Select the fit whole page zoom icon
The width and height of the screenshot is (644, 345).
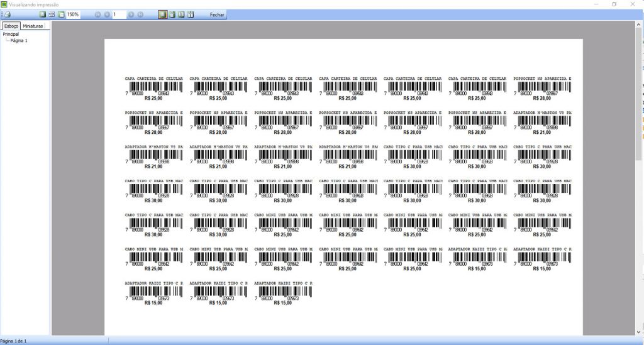43,14
